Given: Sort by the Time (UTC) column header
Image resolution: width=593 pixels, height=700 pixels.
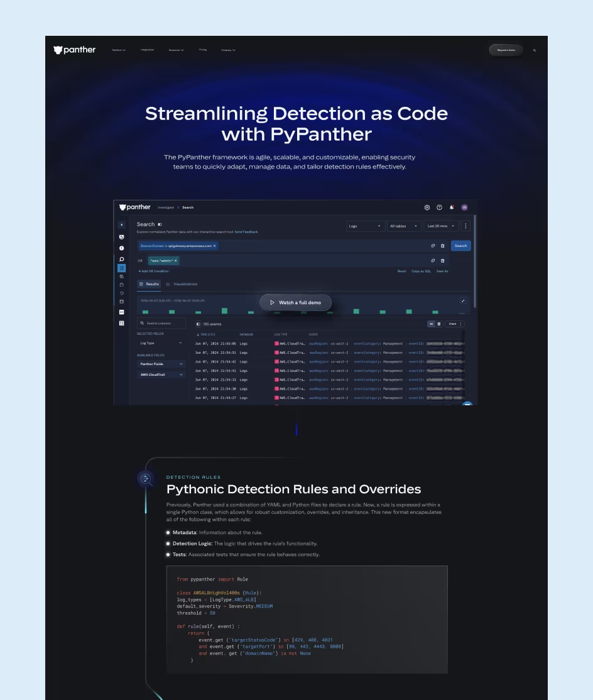Looking at the screenshot, I should (206, 334).
